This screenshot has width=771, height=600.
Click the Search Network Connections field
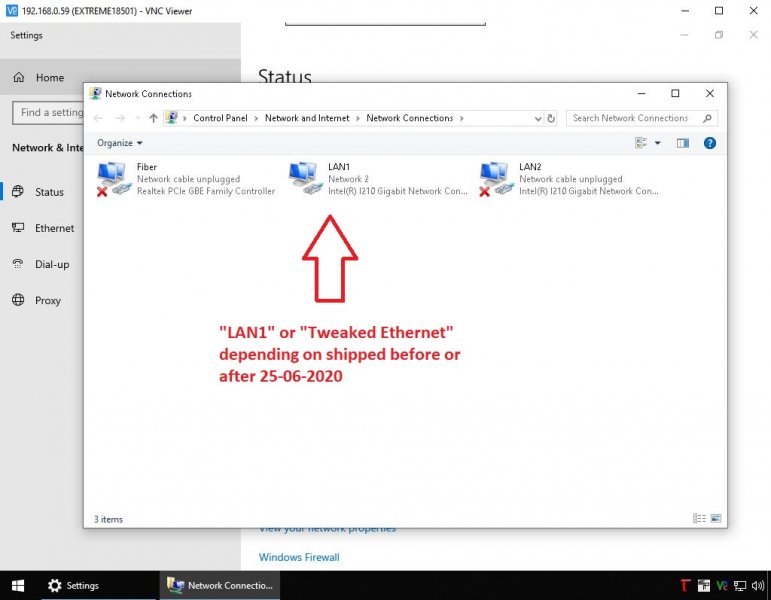630,118
